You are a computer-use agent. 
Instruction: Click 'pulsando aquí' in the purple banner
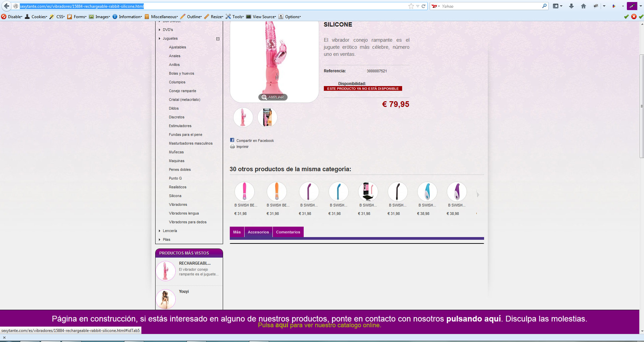tap(473, 319)
